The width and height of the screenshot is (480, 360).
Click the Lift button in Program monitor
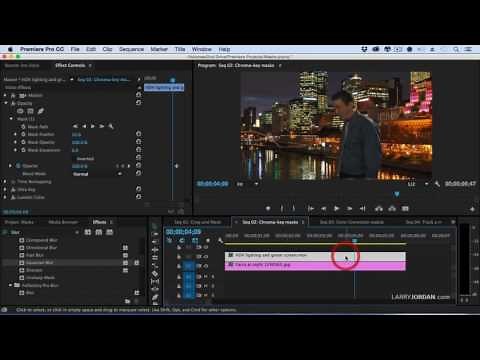379,209
